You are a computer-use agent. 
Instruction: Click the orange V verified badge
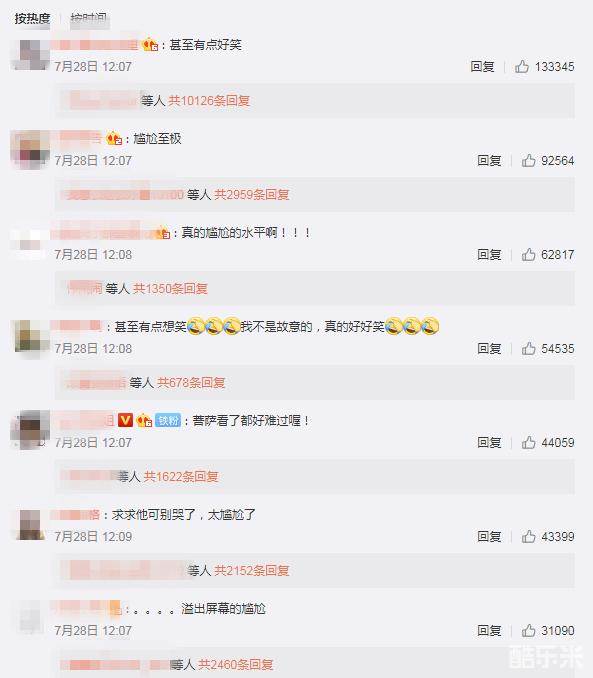click(x=125, y=420)
